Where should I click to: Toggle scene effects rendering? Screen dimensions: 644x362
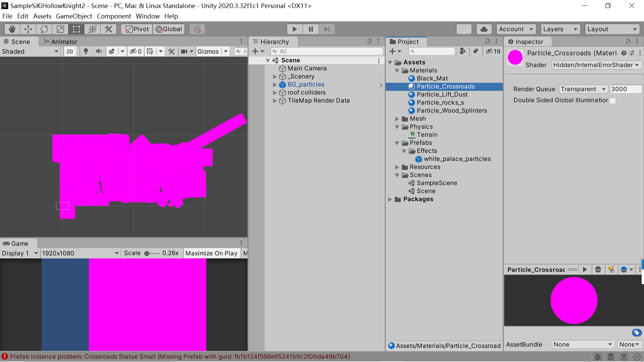[112, 51]
